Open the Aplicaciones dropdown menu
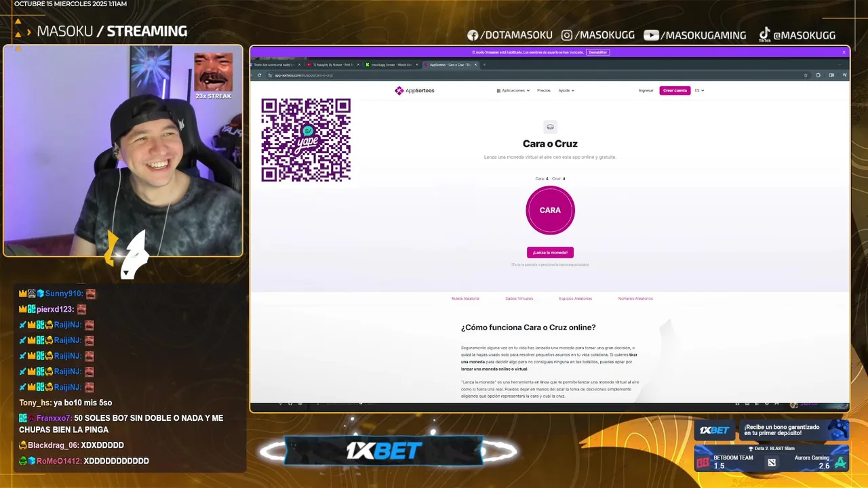The width and height of the screenshot is (868, 488). click(513, 90)
